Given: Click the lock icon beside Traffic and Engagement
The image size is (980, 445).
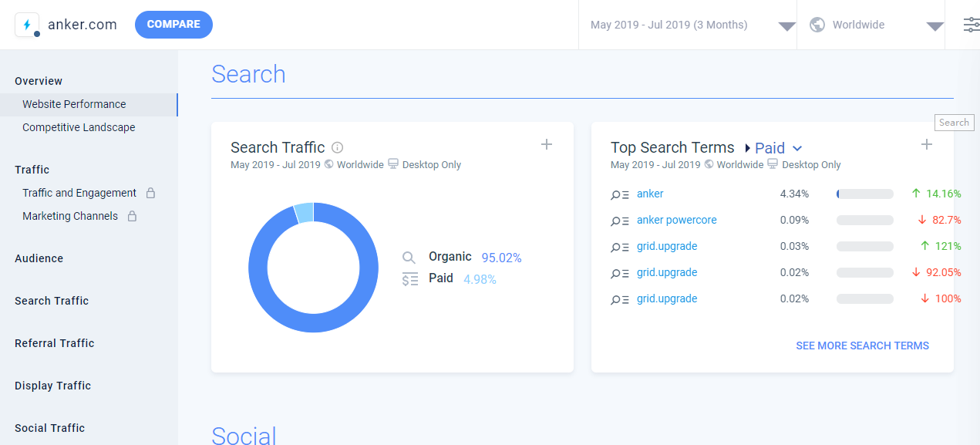Looking at the screenshot, I should pyautogui.click(x=151, y=193).
